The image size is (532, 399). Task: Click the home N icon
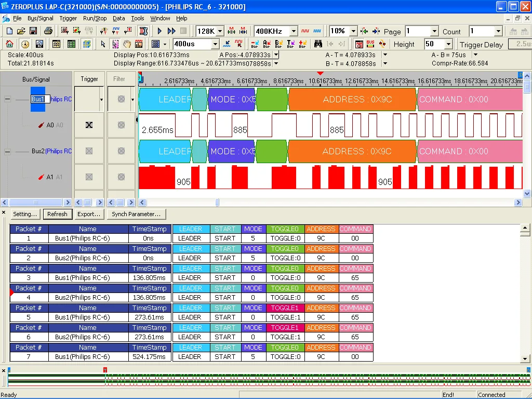coord(9,44)
